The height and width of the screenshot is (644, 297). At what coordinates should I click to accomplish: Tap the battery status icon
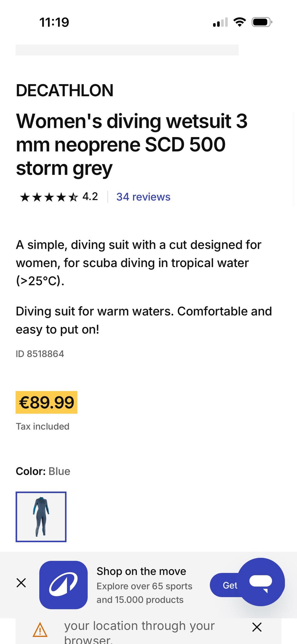point(262,22)
